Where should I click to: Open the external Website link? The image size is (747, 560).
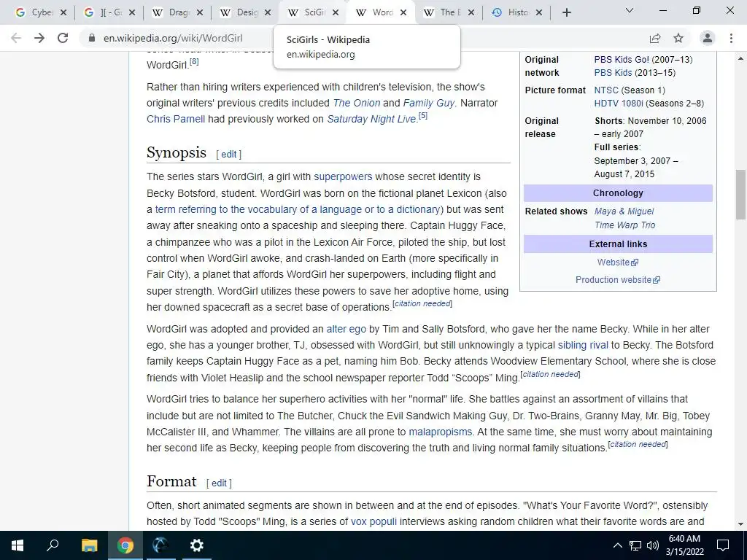(617, 262)
